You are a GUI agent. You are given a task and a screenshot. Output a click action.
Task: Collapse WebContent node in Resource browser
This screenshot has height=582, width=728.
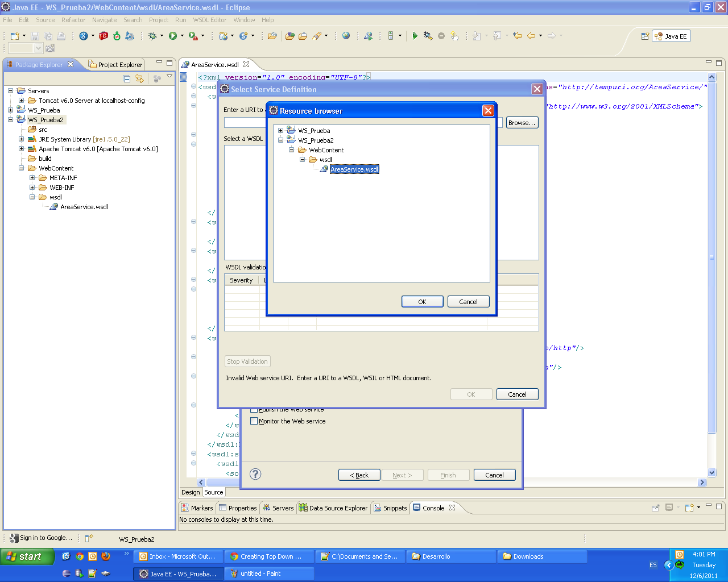click(291, 150)
